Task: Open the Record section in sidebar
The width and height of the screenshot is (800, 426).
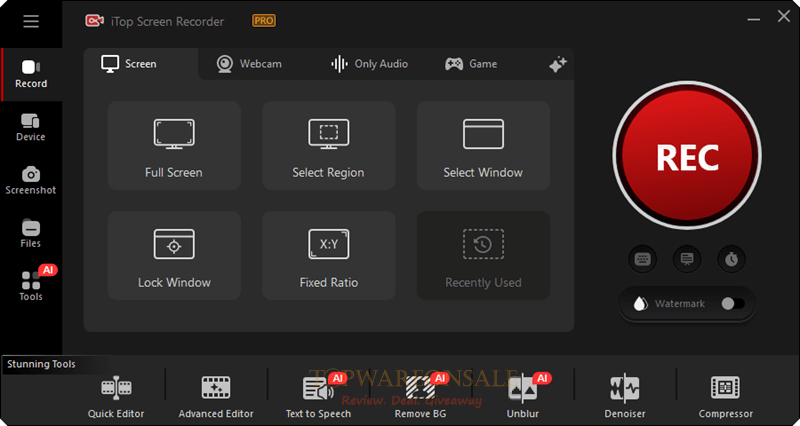Action: tap(31, 74)
